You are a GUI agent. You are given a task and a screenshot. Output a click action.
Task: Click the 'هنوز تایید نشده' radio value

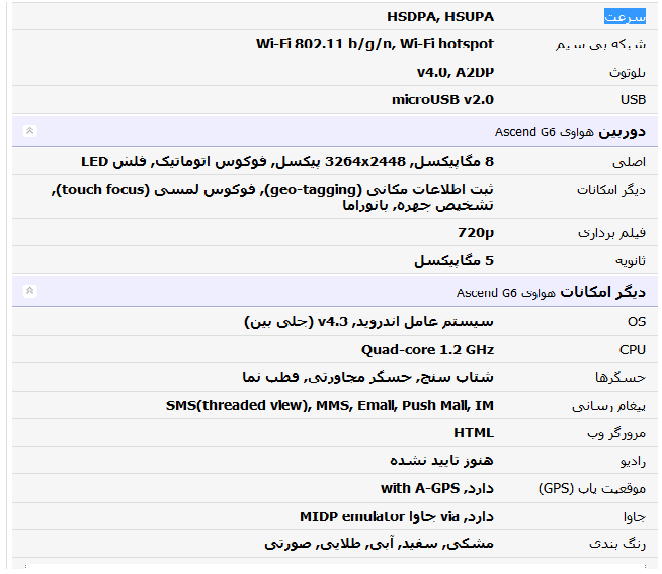click(442, 460)
